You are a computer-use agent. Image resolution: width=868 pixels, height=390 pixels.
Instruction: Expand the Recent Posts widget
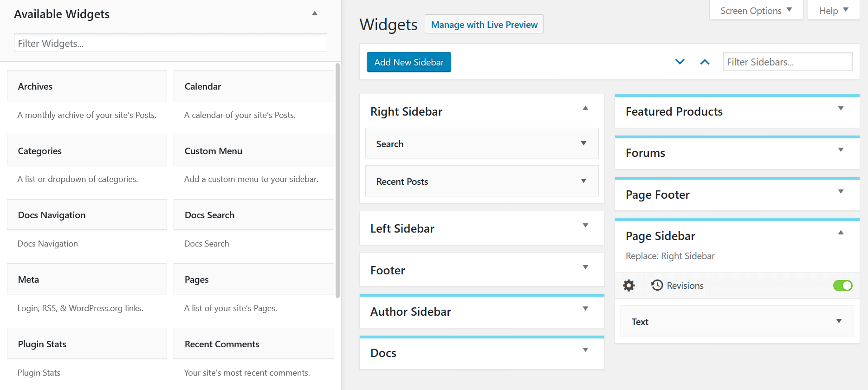click(x=583, y=181)
